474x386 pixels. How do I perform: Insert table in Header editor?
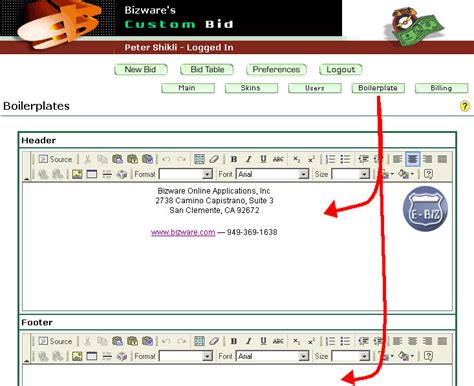click(x=92, y=174)
